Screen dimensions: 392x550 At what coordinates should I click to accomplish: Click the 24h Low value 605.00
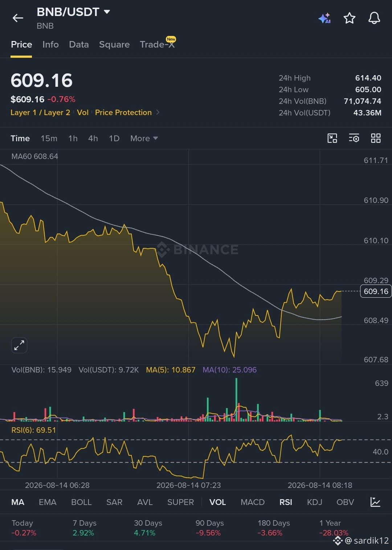pyautogui.click(x=368, y=90)
